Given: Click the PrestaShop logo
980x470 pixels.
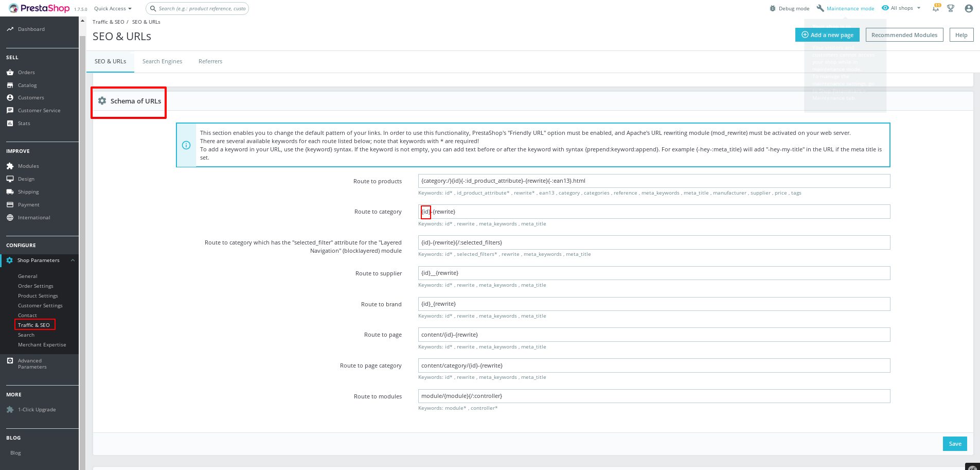Looking at the screenshot, I should click(x=40, y=8).
